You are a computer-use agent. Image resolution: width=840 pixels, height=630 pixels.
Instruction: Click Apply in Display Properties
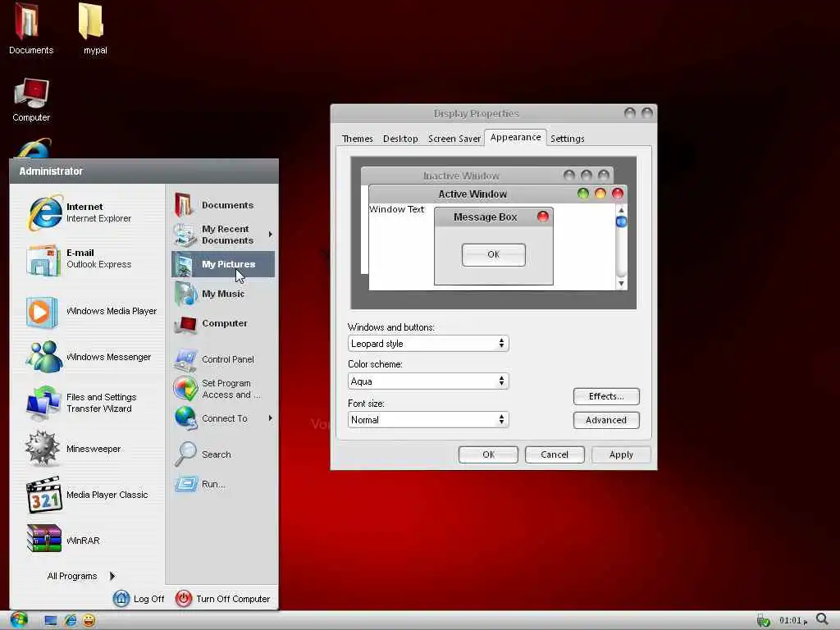click(621, 454)
